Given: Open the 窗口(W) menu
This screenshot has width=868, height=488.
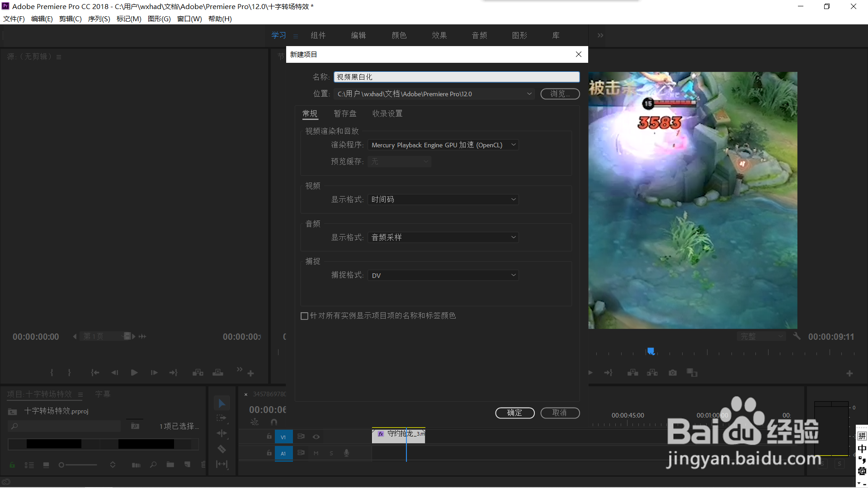Looking at the screenshot, I should 189,19.
